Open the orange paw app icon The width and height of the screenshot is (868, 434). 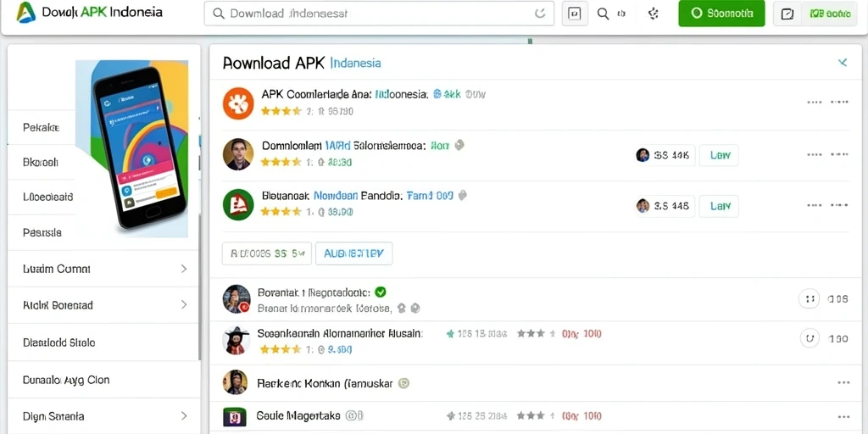pyautogui.click(x=238, y=103)
